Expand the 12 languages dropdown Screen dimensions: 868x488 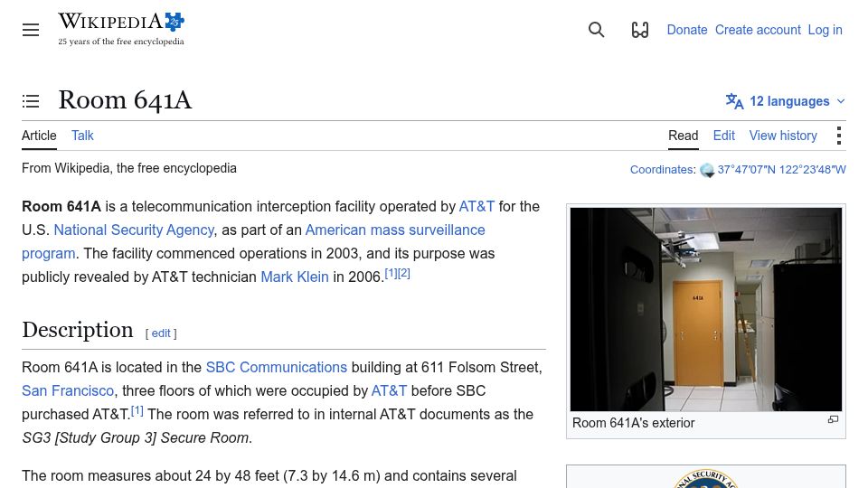786,101
